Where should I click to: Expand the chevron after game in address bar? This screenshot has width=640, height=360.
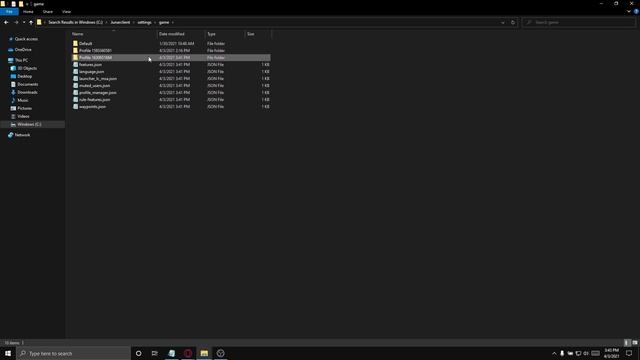click(173, 22)
